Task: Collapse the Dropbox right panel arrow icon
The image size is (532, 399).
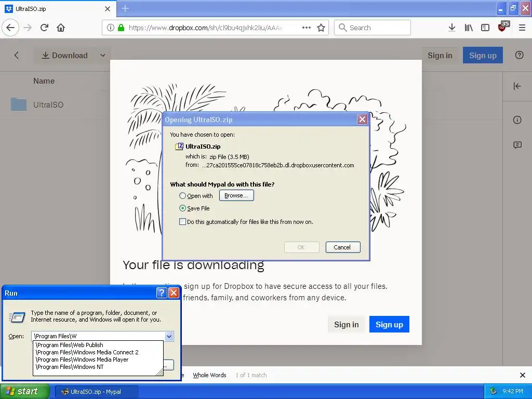Action: coord(517,86)
